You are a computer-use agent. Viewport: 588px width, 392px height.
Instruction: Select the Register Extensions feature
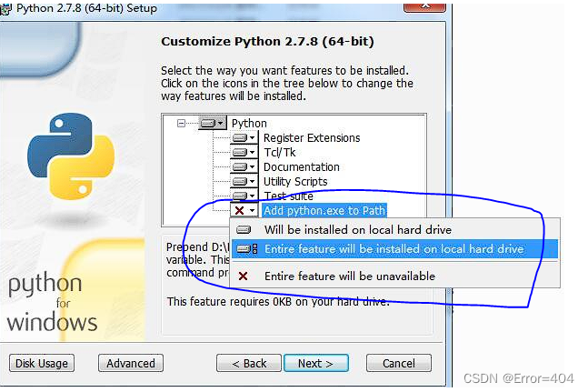(x=312, y=137)
